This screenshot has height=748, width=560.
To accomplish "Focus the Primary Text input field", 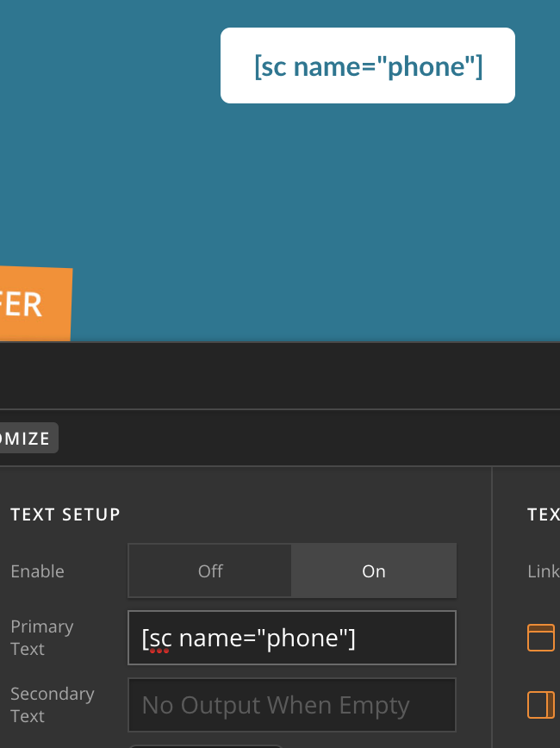I will [x=292, y=638].
